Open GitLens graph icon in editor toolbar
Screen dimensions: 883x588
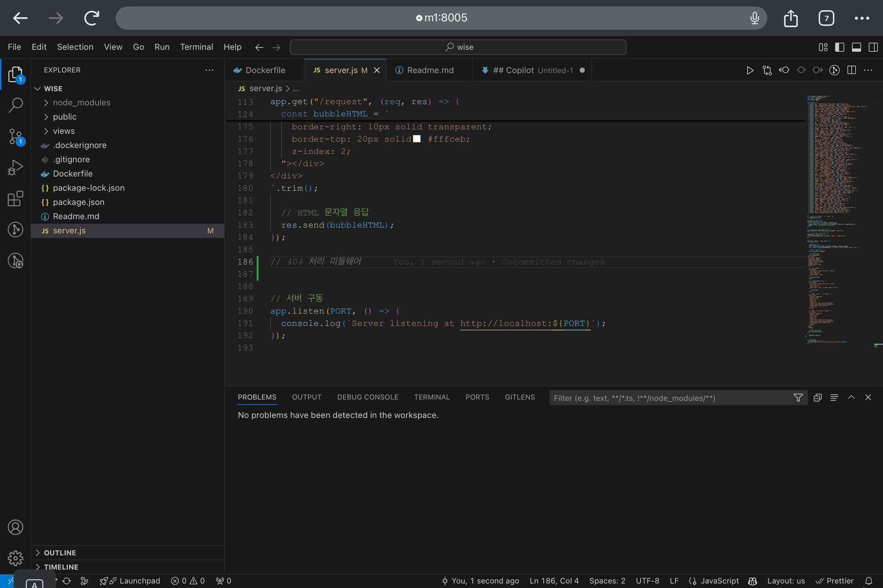(834, 70)
